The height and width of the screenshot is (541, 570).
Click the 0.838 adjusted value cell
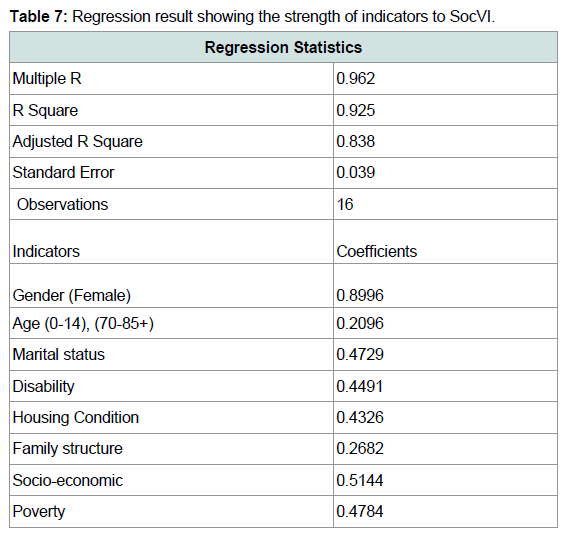point(445,141)
